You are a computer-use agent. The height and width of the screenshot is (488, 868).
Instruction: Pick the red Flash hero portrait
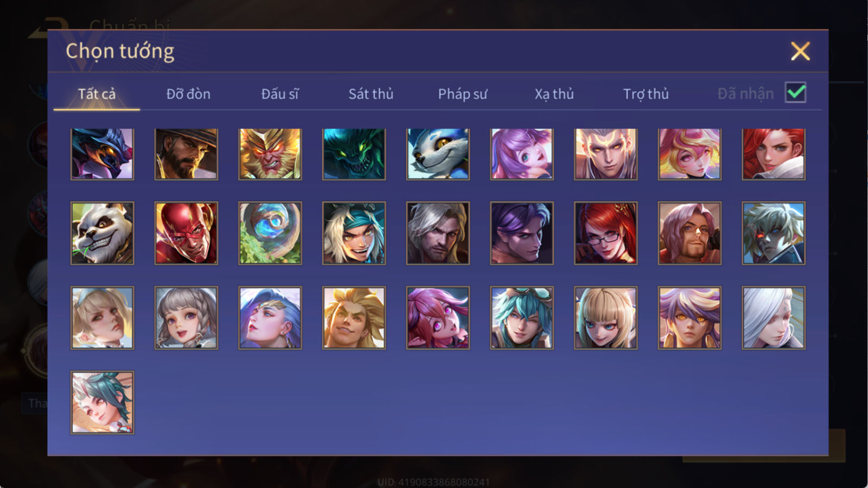186,233
